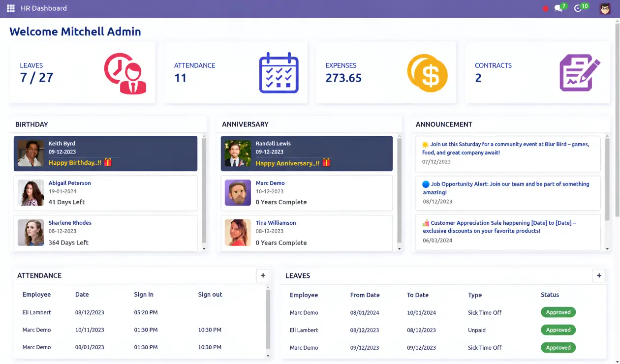
Task: Click the sun emoji in Saturday announcement
Action: [x=425, y=144]
